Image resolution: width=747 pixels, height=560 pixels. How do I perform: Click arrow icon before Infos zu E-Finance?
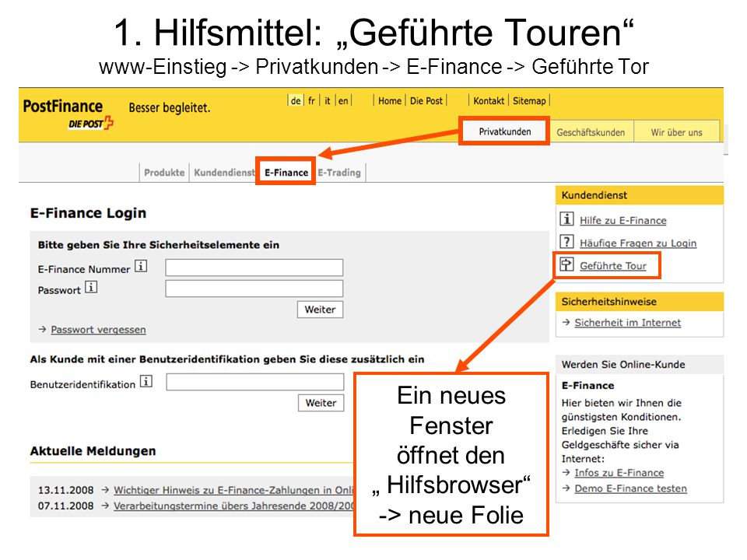(566, 472)
